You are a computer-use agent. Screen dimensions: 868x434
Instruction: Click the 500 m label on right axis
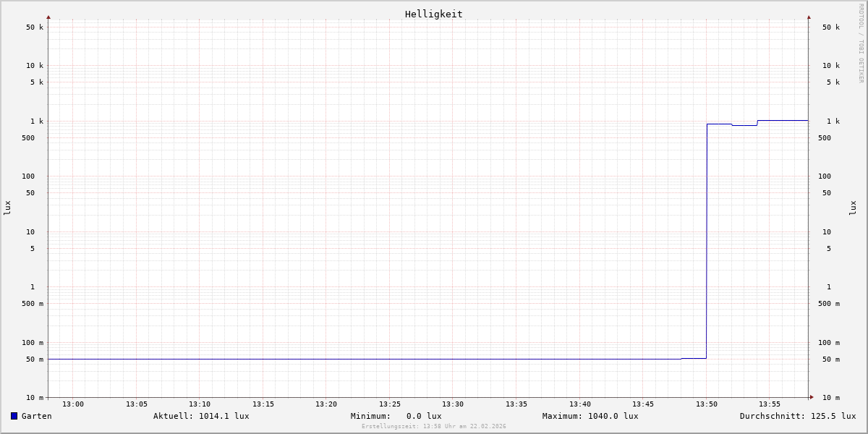click(829, 304)
